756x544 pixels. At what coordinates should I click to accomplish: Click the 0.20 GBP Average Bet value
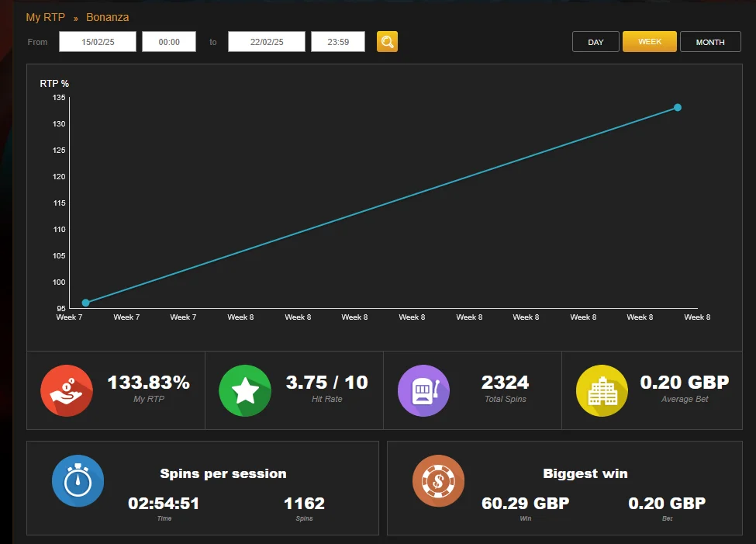[685, 383]
